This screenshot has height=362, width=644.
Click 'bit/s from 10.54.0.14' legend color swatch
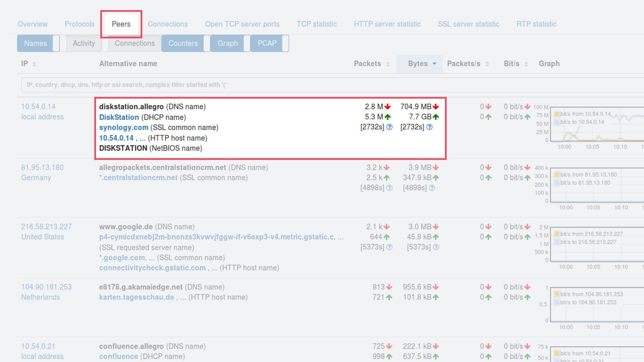(x=556, y=114)
